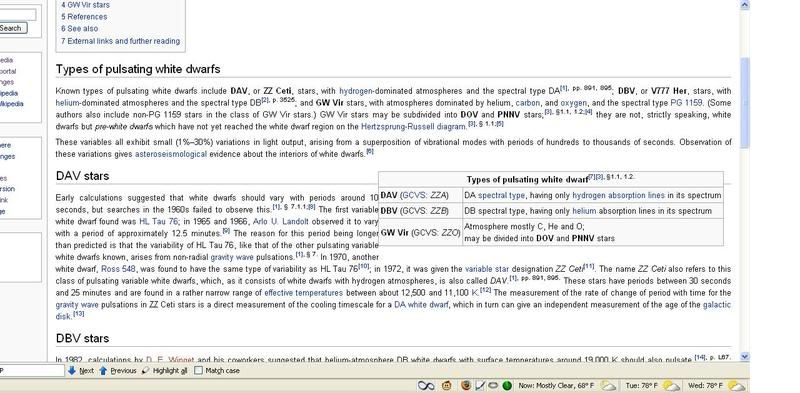Open helium link in DBV table row
Image resolution: width=800 pixels, height=393 pixels.
pos(584,211)
